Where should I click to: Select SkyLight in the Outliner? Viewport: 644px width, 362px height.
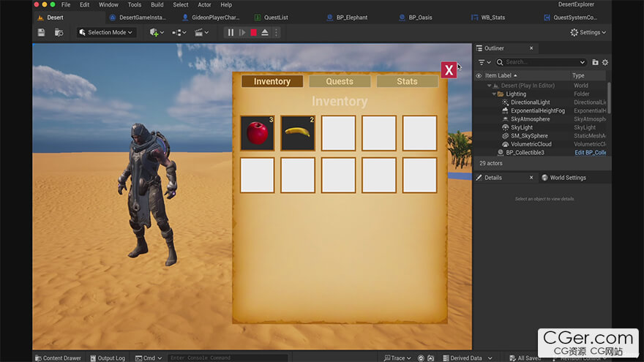click(522, 128)
